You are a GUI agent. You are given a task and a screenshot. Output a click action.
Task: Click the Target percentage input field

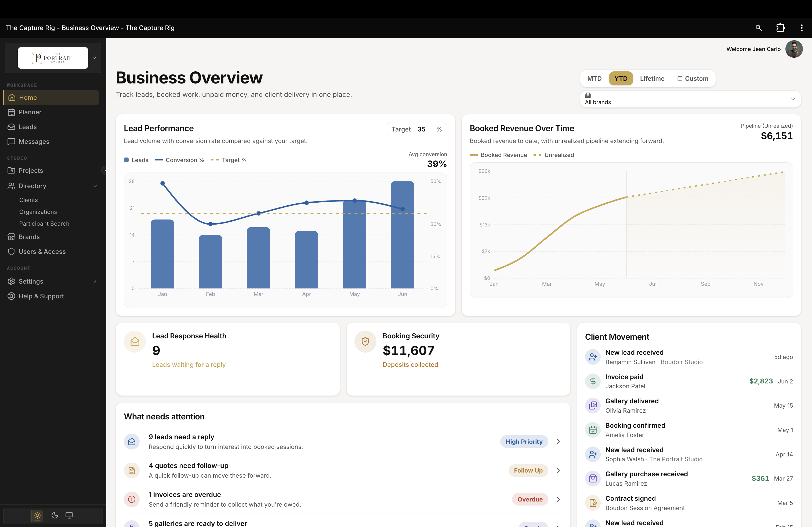(425, 129)
